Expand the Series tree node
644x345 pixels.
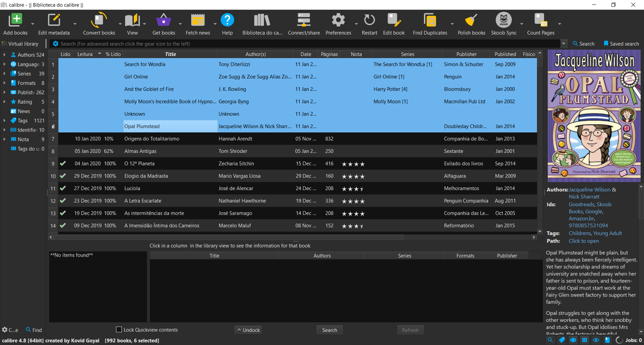tap(5, 73)
